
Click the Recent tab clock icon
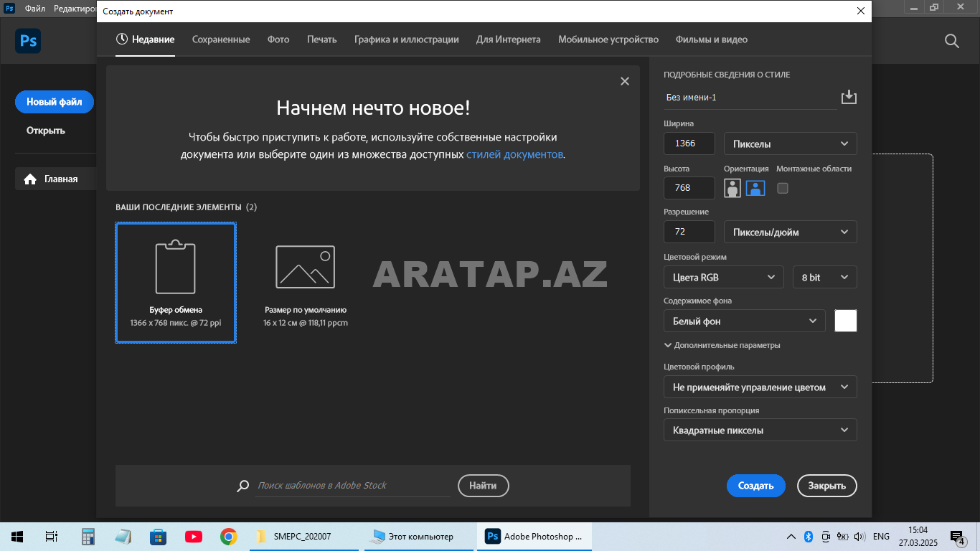click(x=122, y=39)
